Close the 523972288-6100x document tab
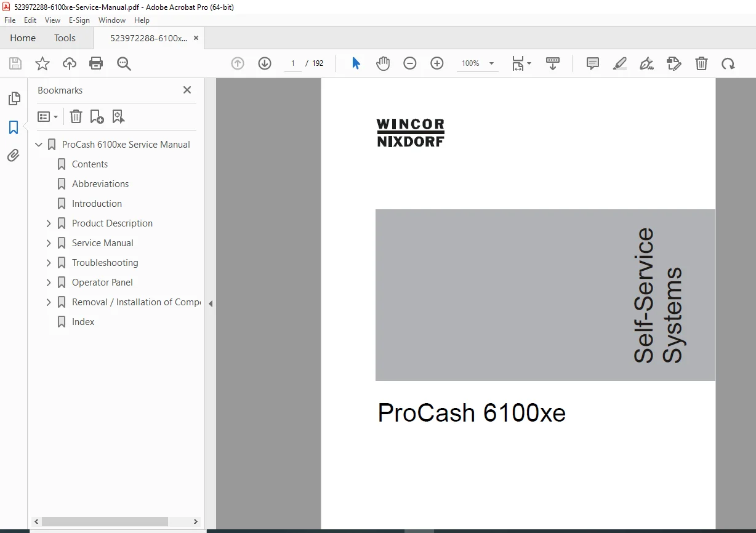The image size is (756, 533). 196,38
